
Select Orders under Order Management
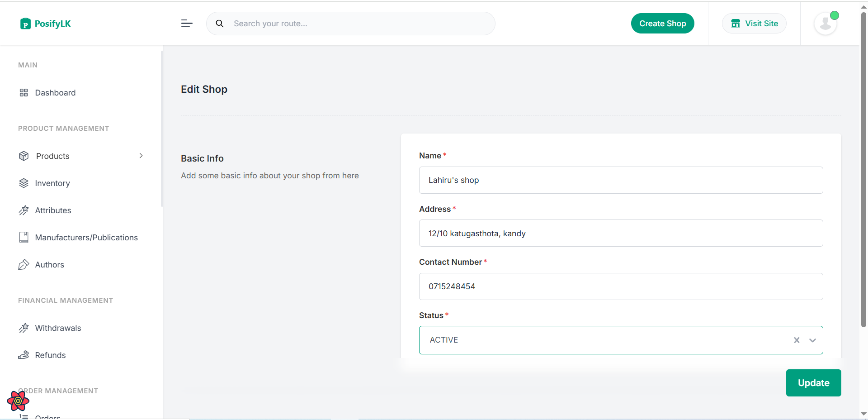pos(47,416)
